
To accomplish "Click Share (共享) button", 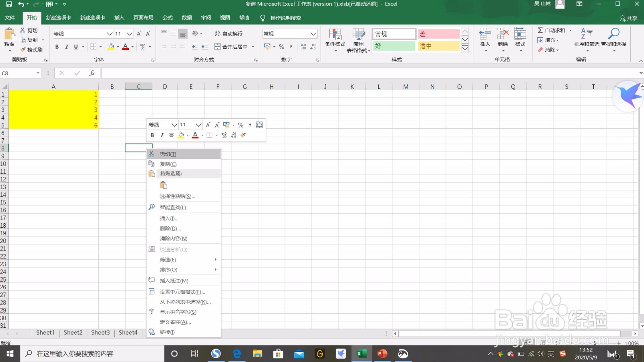I will [628, 18].
